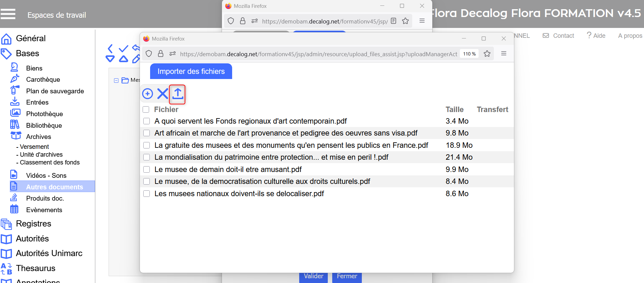Viewport: 644px width, 283px height.
Task: Expand the Registres section
Action: 33,224
